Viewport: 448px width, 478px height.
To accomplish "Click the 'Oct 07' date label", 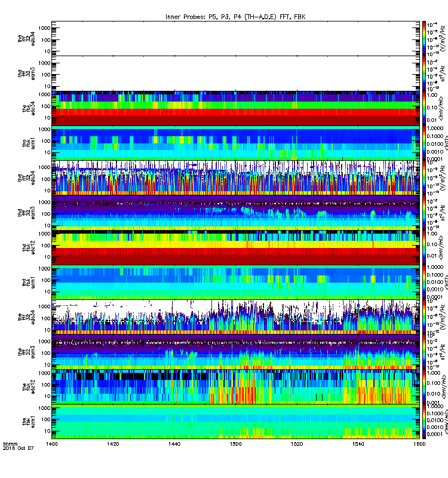I will pyautogui.click(x=26, y=448).
